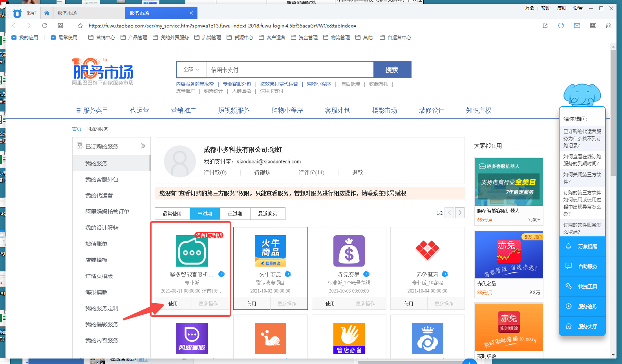Open the 火牛商品 app icon
The height and width of the screenshot is (364, 622).
[x=271, y=251]
